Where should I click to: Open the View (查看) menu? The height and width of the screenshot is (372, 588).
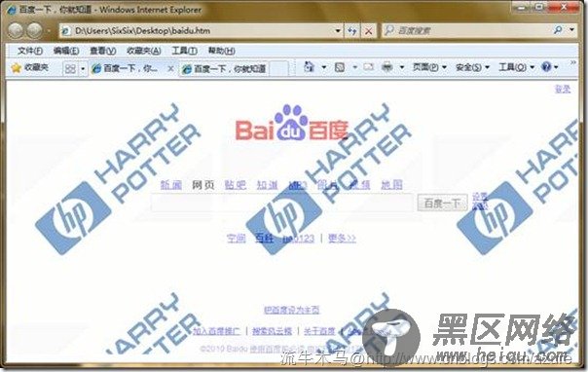102,51
